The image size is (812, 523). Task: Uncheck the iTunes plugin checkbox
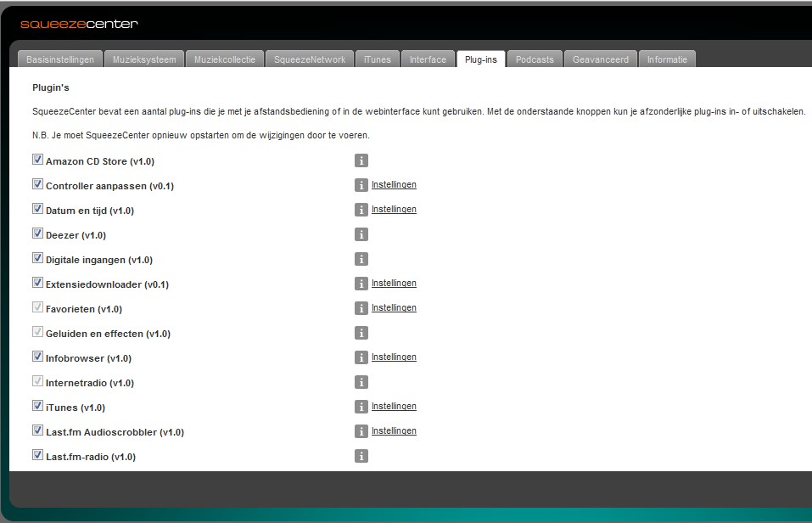37,405
